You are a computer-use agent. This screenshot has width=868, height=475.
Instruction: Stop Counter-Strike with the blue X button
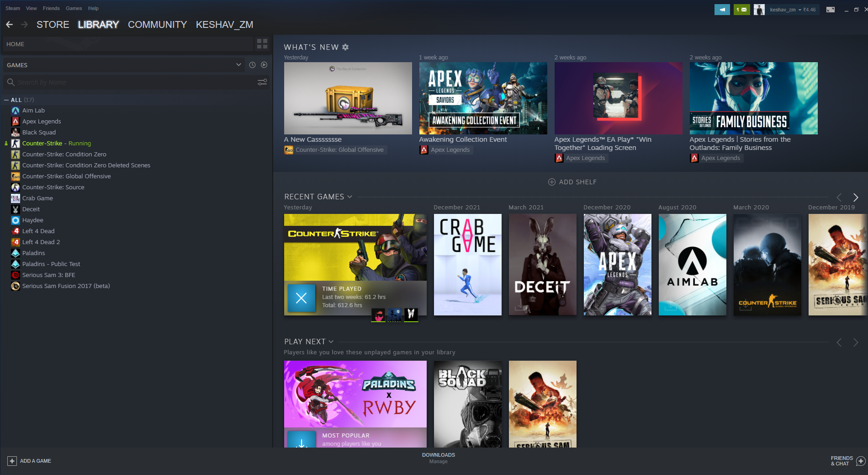301,298
